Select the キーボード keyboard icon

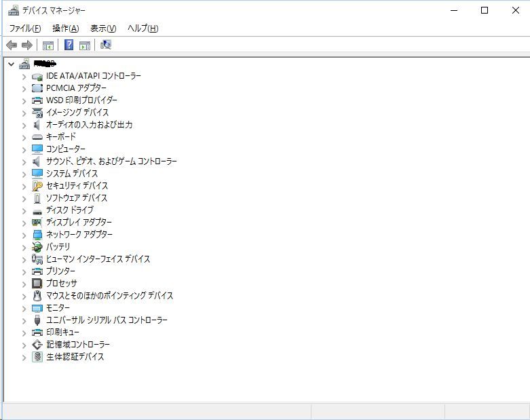[37, 136]
